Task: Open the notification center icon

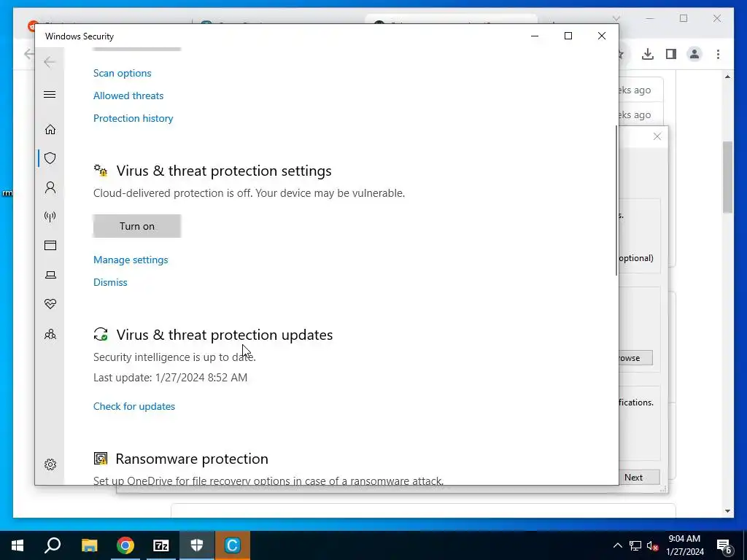Action: [724, 546]
